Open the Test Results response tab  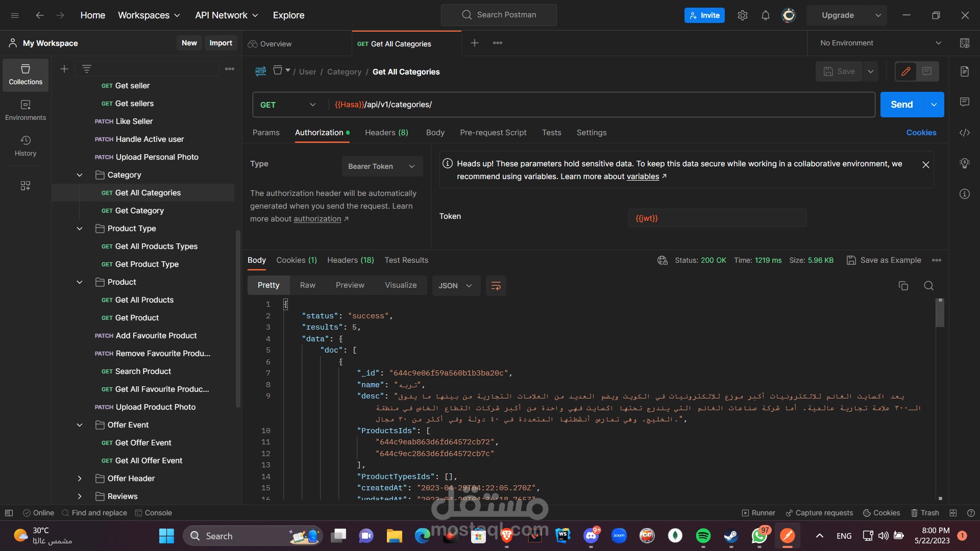pos(406,260)
